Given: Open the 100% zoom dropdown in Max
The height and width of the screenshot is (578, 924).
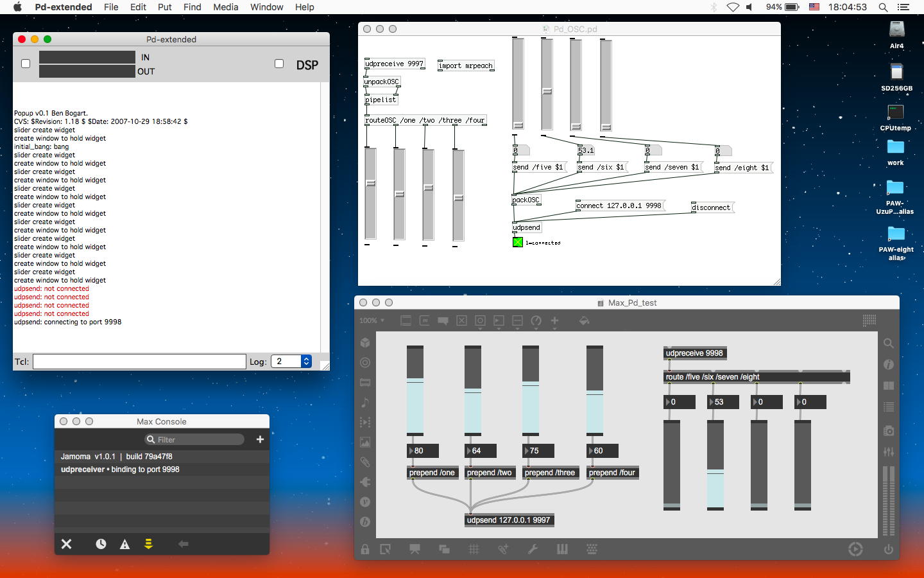Looking at the screenshot, I should [x=372, y=320].
